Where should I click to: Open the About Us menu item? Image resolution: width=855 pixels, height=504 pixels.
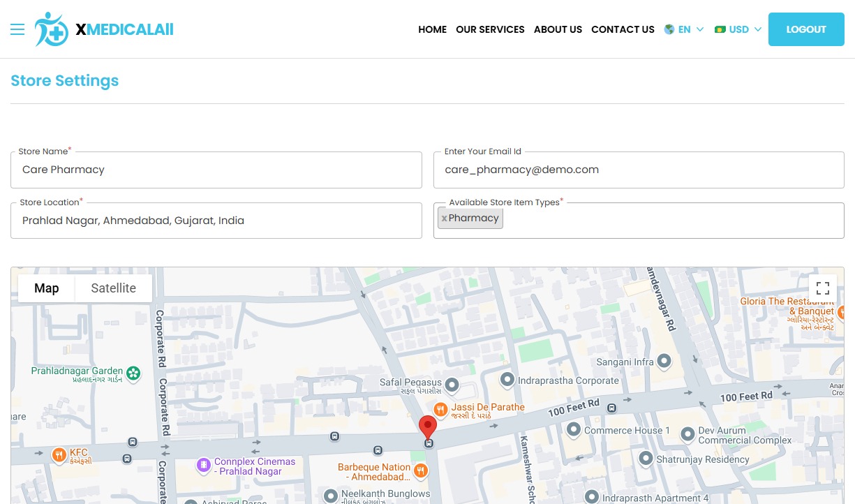point(558,29)
